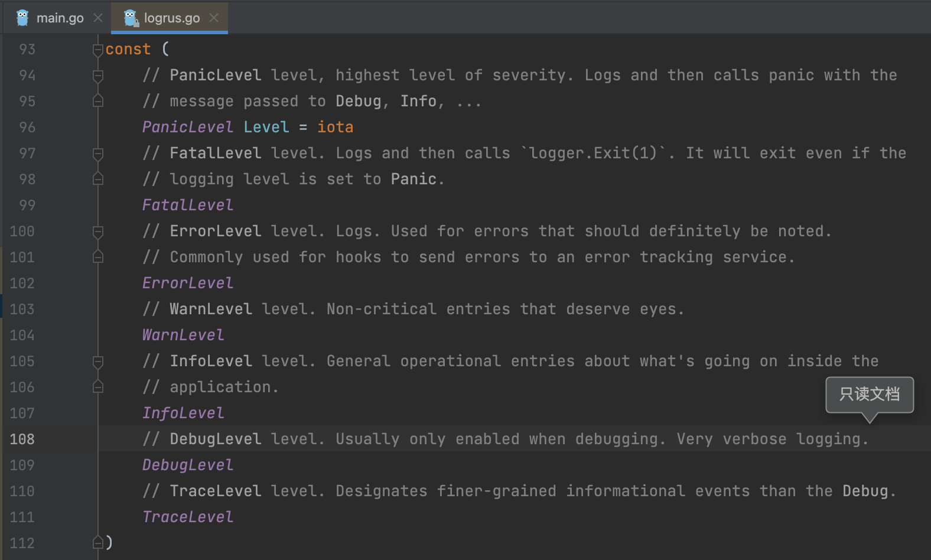The image size is (931, 560).
Task: Collapse the InfoLevel comment fold on line 105
Action: [x=98, y=362]
